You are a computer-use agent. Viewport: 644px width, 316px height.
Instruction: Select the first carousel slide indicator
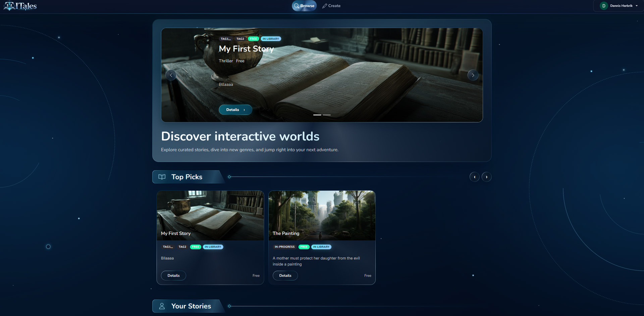(317, 115)
